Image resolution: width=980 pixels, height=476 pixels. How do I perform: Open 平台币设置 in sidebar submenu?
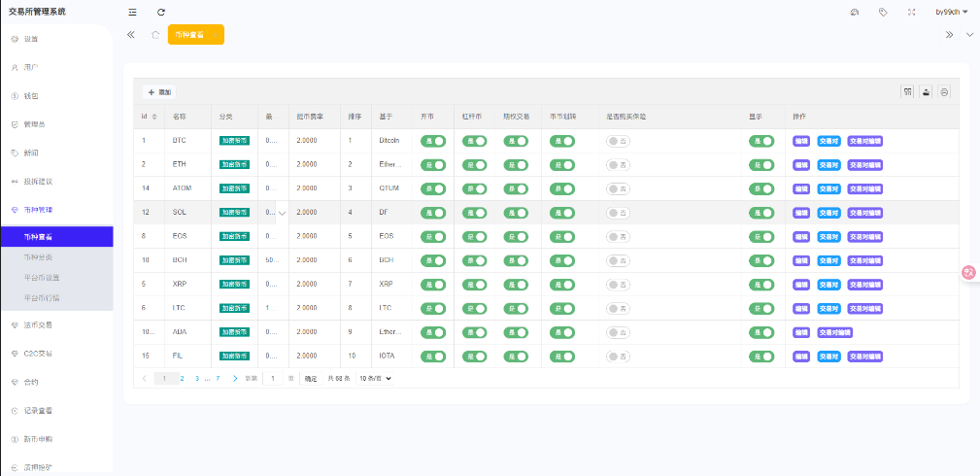pyautogui.click(x=41, y=277)
